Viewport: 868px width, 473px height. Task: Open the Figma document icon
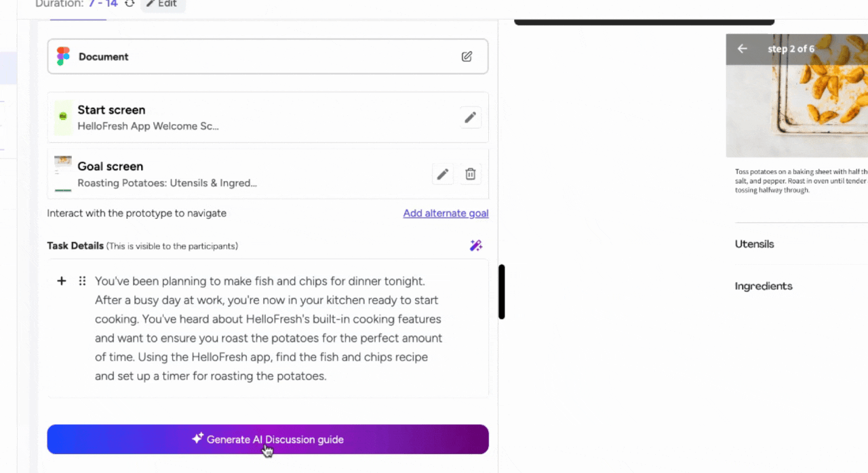tap(62, 56)
